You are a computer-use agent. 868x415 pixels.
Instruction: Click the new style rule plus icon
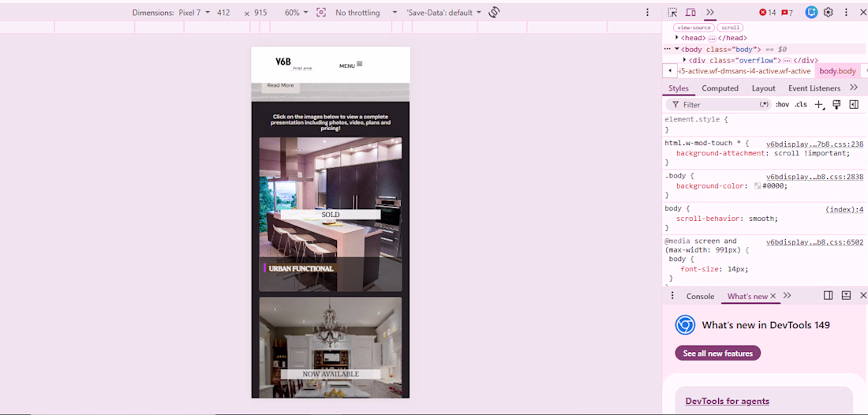click(821, 105)
